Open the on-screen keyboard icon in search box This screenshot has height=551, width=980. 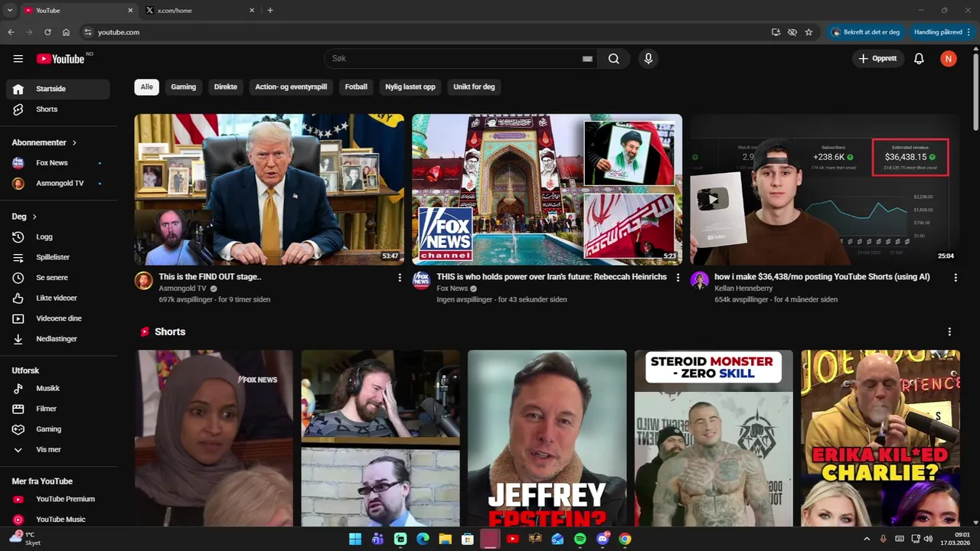coord(587,59)
